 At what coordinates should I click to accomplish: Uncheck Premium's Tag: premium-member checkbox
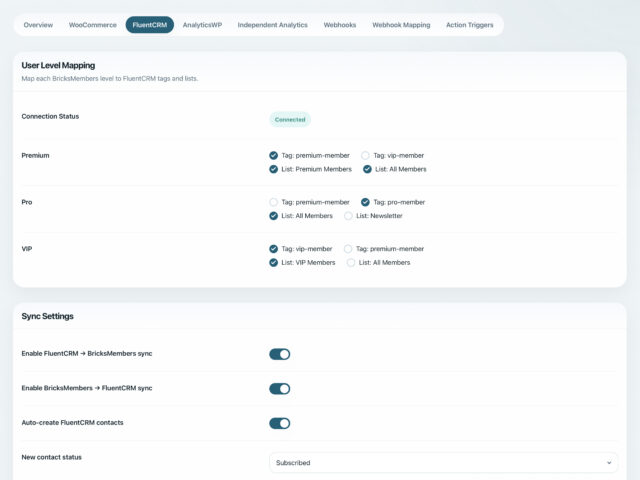pos(273,156)
